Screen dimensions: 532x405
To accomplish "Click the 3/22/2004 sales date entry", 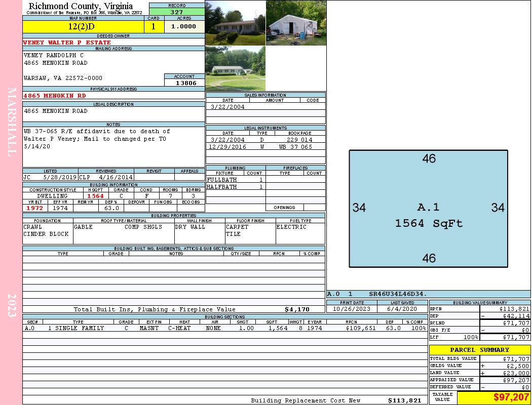I will (227, 107).
